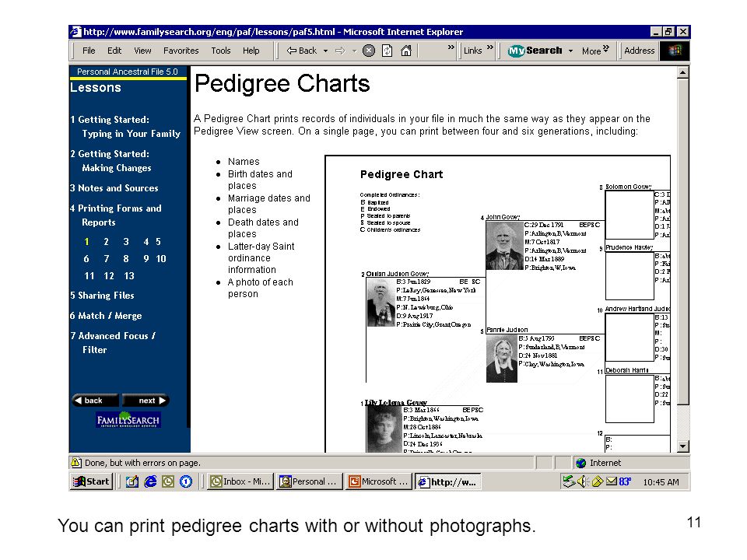
Task: Click the sidebar back button
Action: pyautogui.click(x=95, y=401)
